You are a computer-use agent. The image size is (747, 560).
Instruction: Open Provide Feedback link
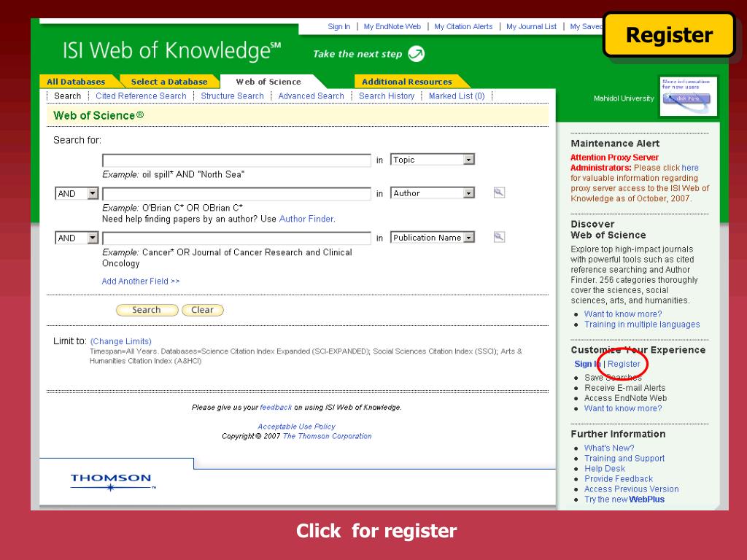tap(619, 478)
